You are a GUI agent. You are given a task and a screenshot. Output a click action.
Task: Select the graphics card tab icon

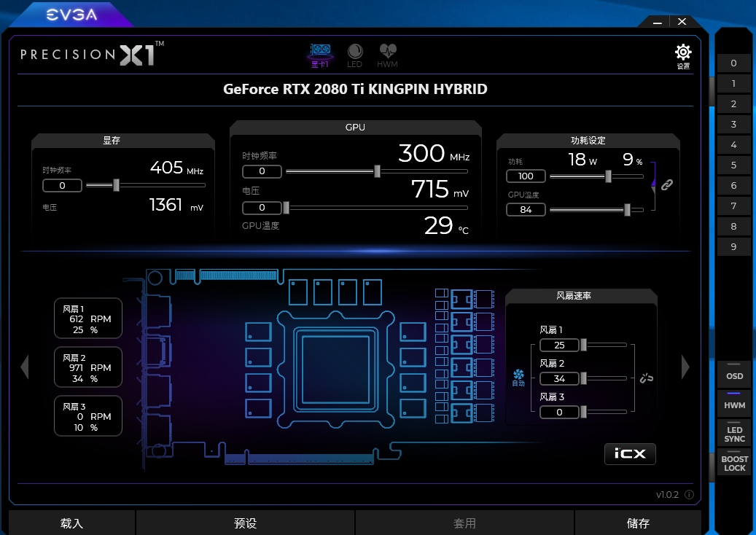[x=319, y=55]
